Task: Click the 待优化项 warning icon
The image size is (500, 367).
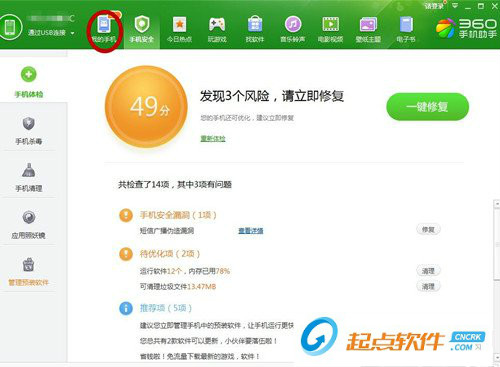Action: [126, 254]
